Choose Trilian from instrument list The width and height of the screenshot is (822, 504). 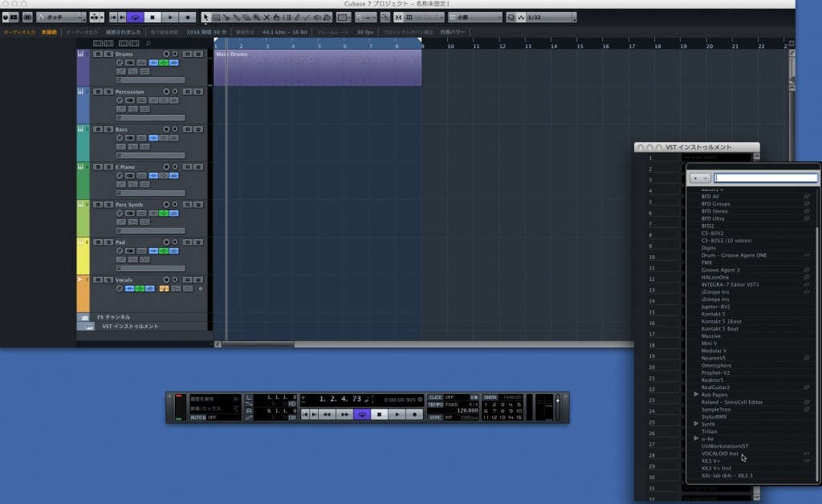tap(709, 432)
